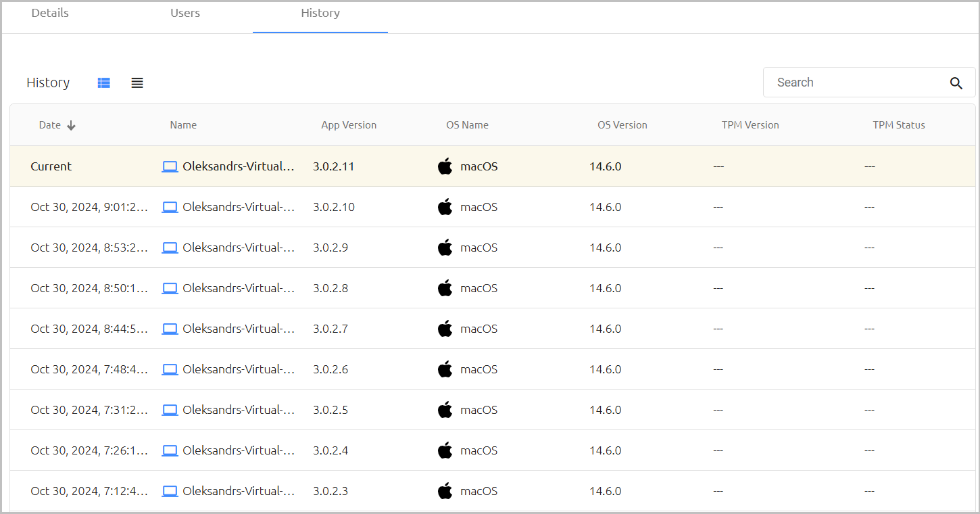Select the 'Oct 30, 2024, 7:26:1…' date cell

click(89, 450)
